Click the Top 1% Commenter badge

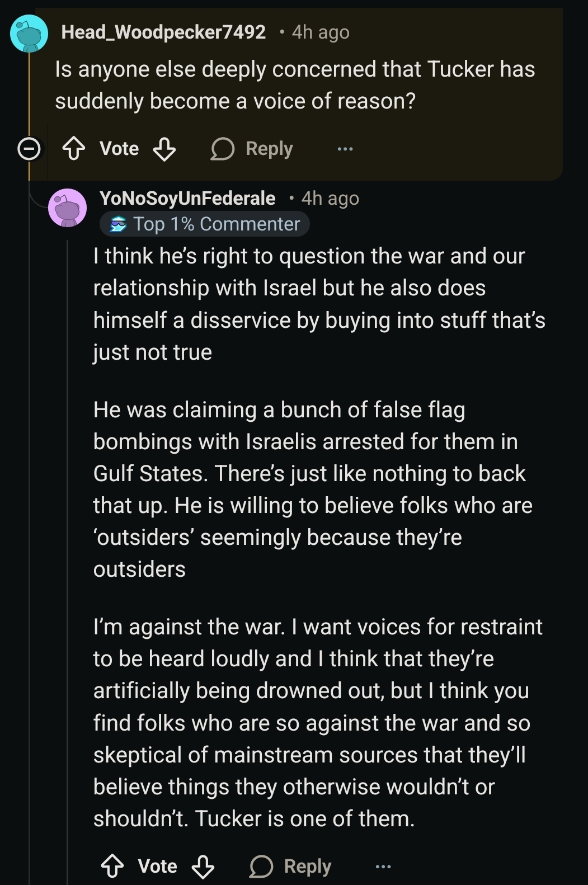pos(205,224)
